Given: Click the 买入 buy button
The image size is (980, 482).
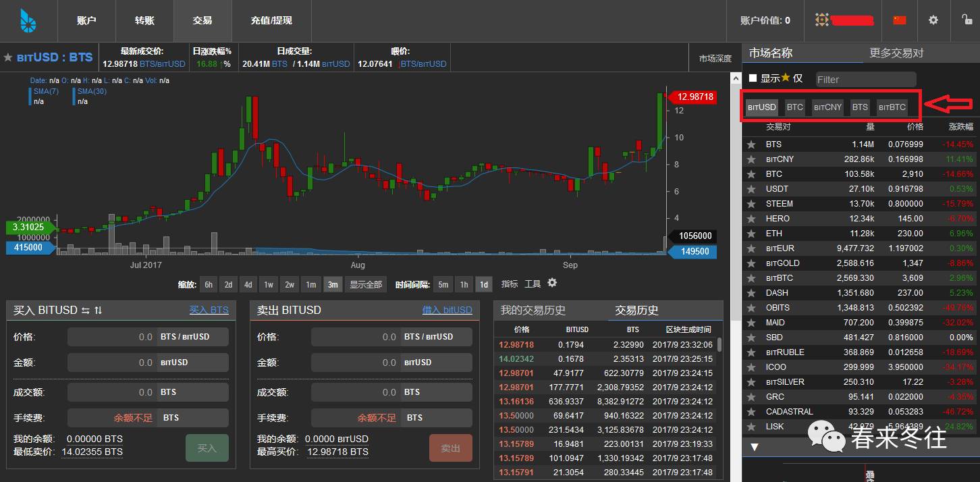Looking at the screenshot, I should (x=207, y=448).
